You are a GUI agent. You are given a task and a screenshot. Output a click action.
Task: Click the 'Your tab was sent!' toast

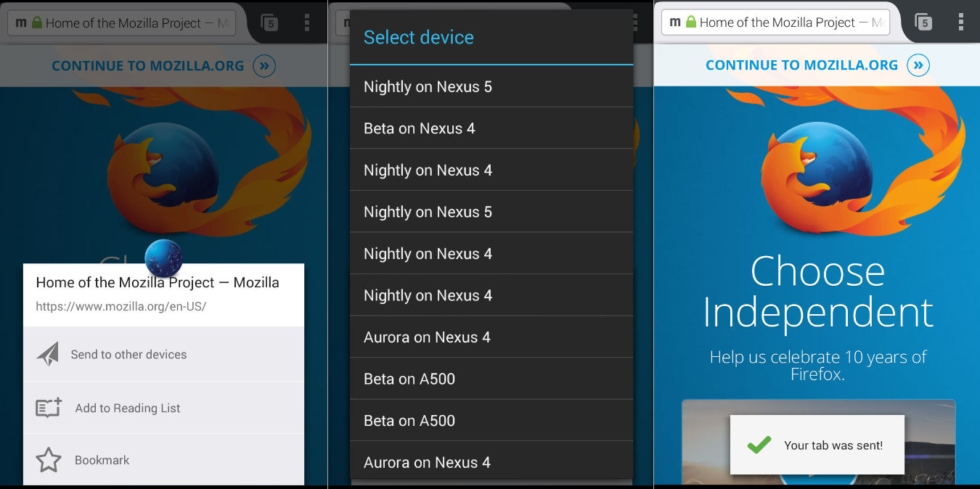[817, 445]
